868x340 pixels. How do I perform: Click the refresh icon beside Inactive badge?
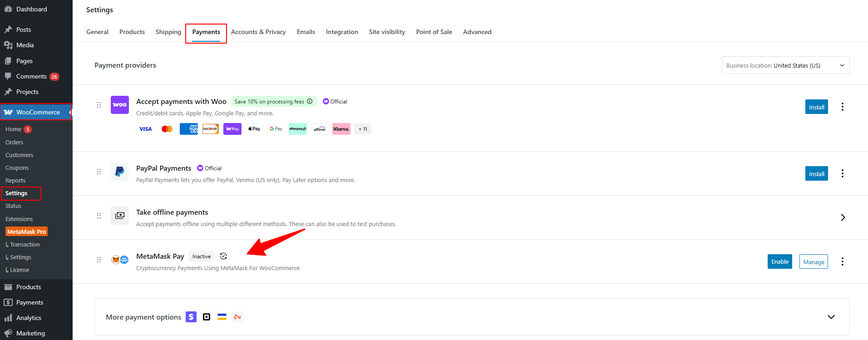tap(223, 256)
